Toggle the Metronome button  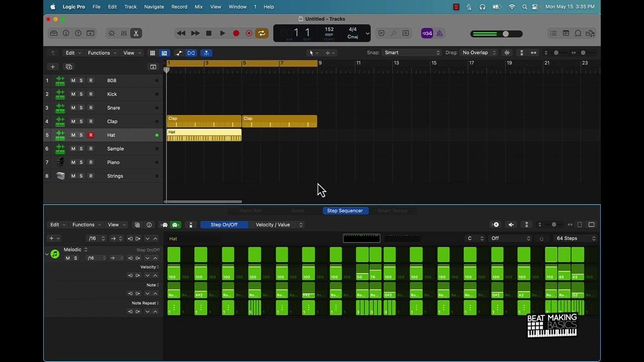tap(439, 33)
